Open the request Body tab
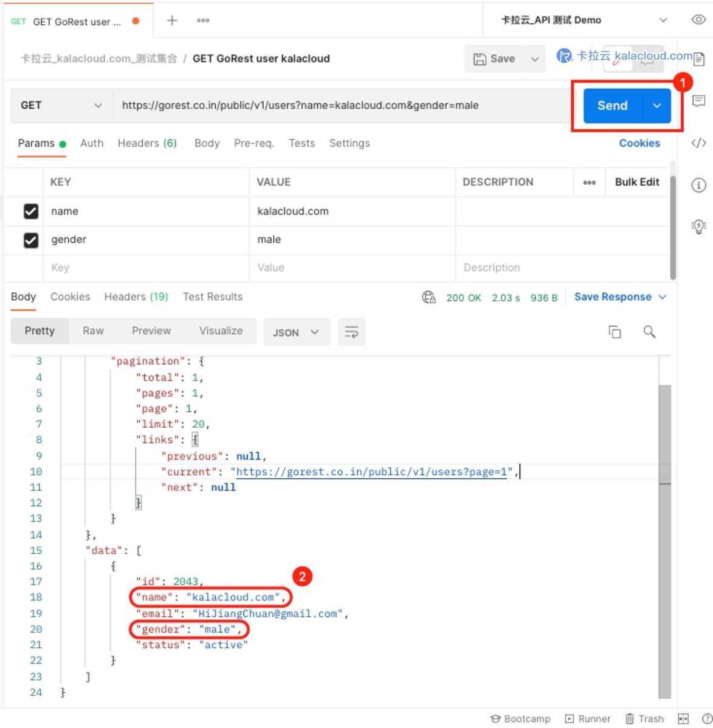The height and width of the screenshot is (728, 713). [x=207, y=143]
